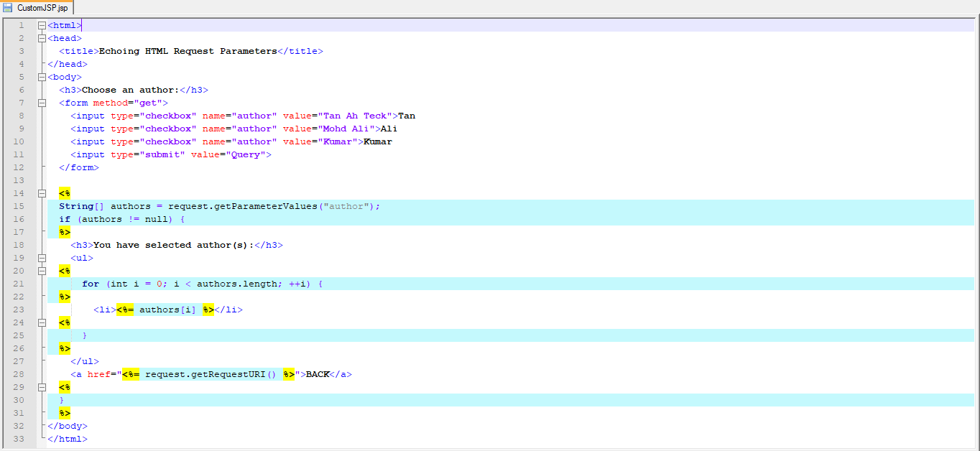
Task: Collapse the form block on line 7
Action: click(x=42, y=103)
